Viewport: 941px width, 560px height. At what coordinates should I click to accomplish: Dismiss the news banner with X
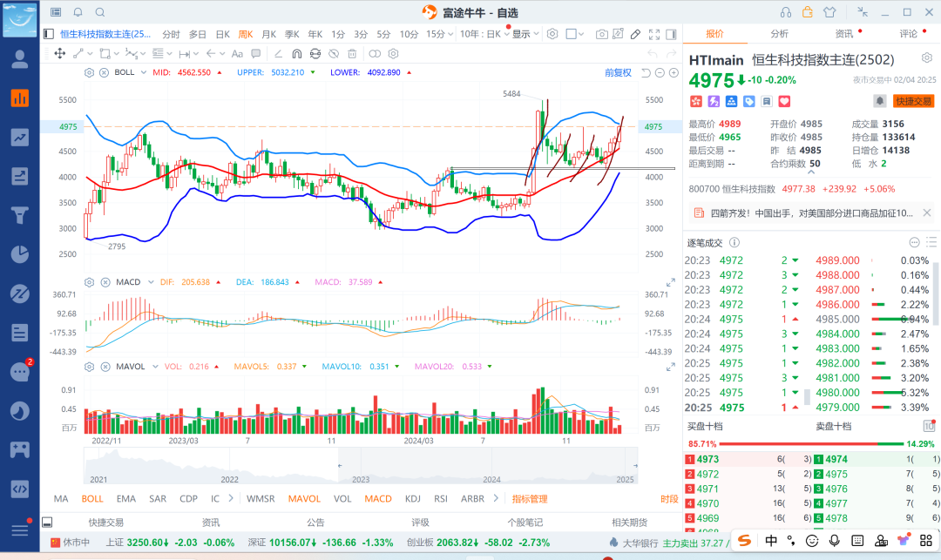click(x=926, y=213)
